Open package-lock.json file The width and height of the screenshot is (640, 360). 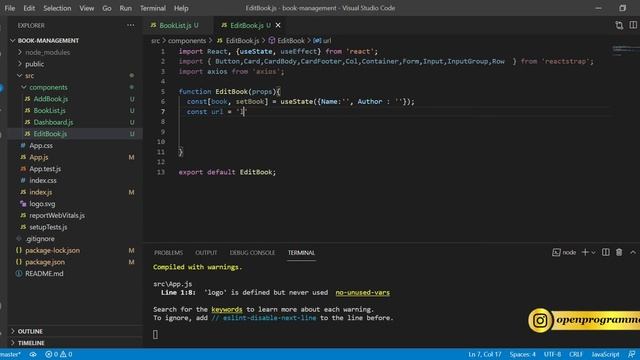(52, 250)
